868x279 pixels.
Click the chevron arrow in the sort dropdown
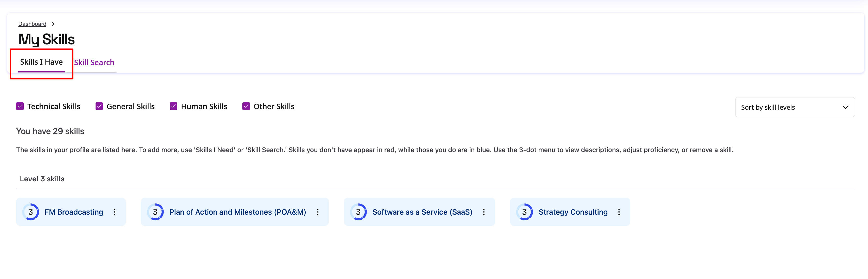[x=845, y=107]
